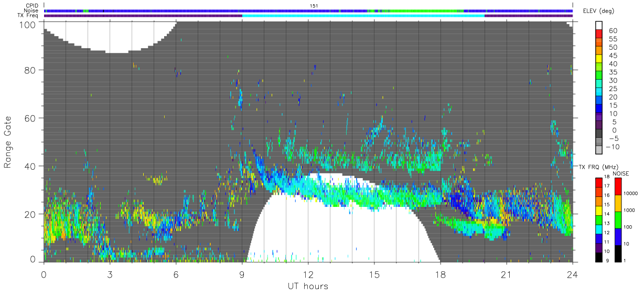644x297 pixels.
Task: Click NOISE scale value 100
Action: [628, 227]
